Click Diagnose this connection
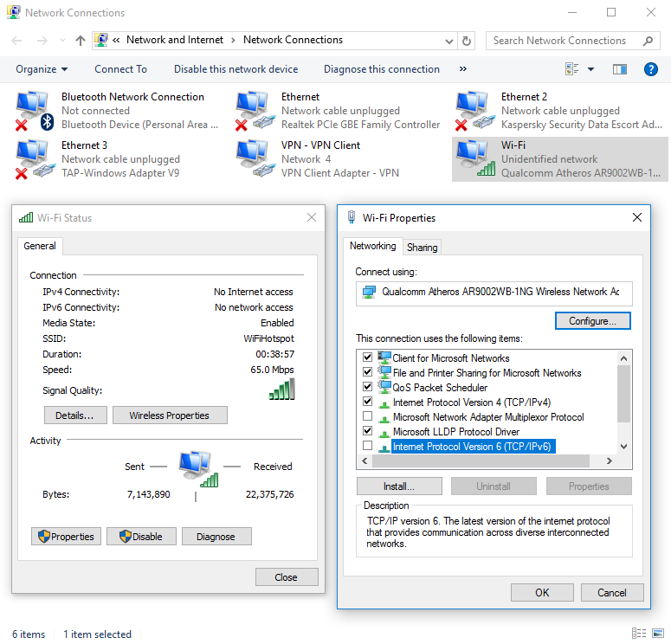Viewport: 671px width, 644px height. coord(382,69)
